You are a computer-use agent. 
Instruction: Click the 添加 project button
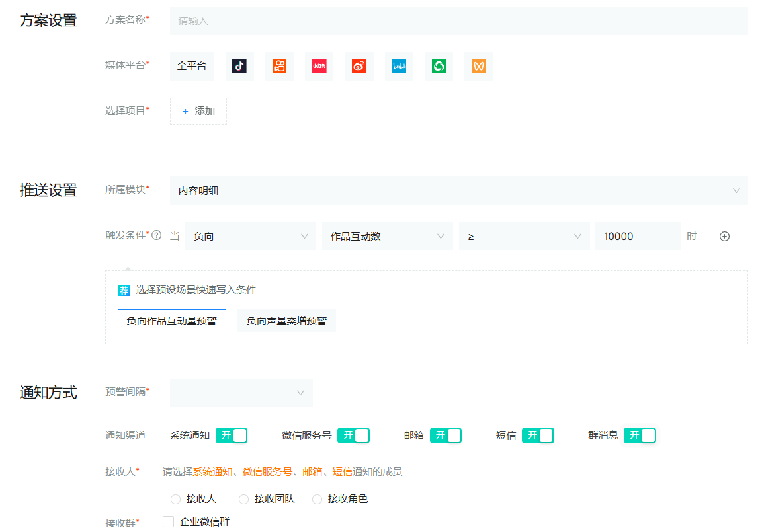click(198, 111)
